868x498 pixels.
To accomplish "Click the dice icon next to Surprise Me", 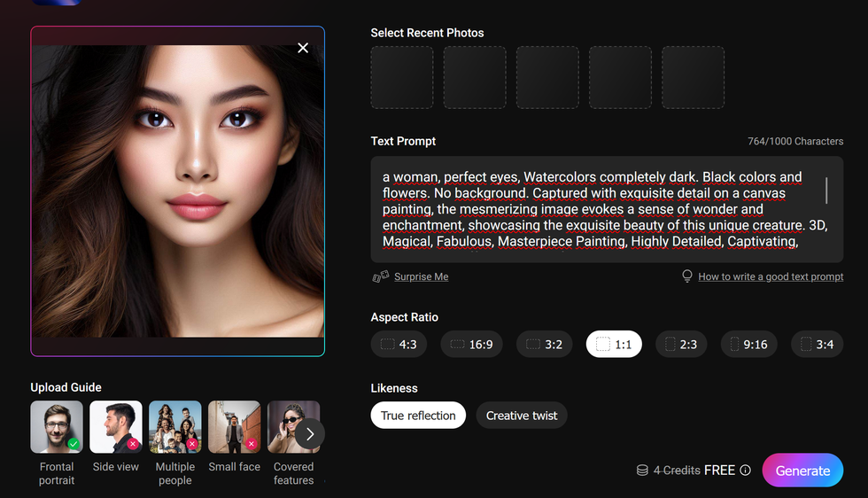I will click(x=380, y=276).
